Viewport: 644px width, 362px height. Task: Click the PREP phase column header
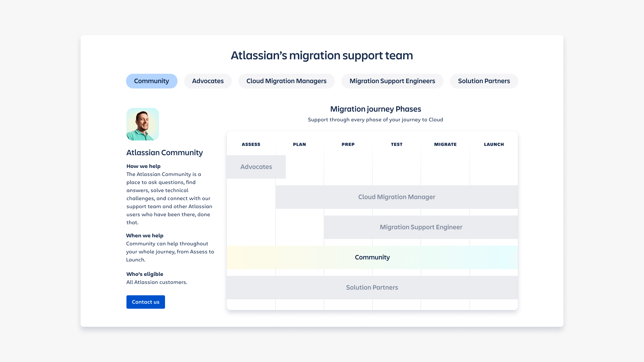348,144
